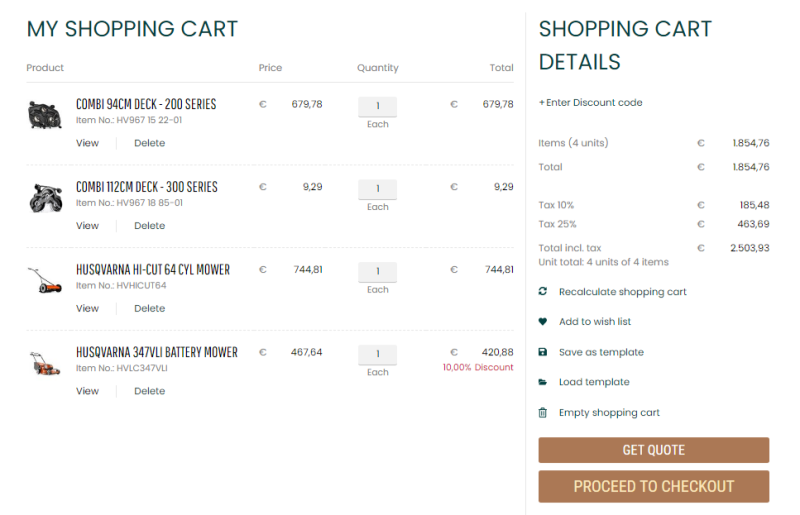The image size is (800, 515).
Task: Click Save as template link
Action: pos(601,352)
